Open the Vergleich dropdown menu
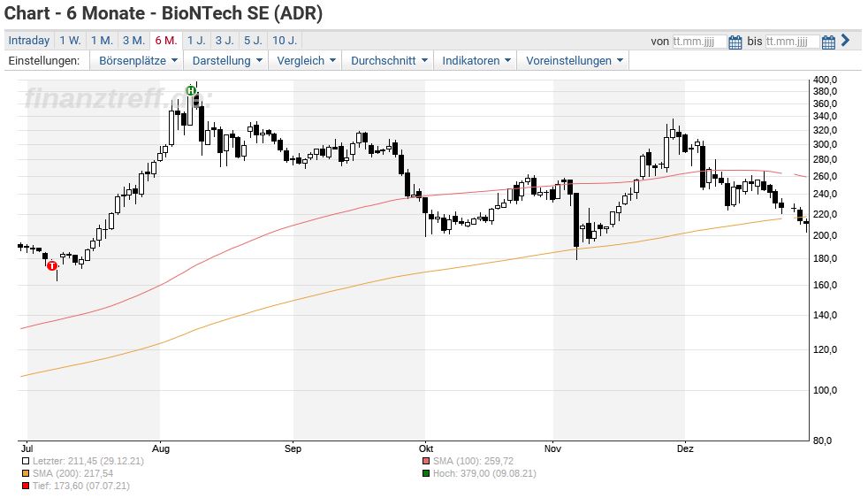The height and width of the screenshot is (498, 868). pyautogui.click(x=306, y=61)
